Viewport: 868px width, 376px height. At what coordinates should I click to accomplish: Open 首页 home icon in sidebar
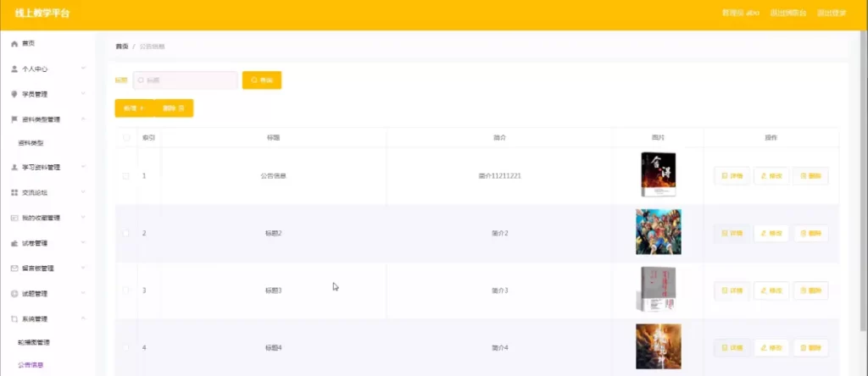[14, 43]
